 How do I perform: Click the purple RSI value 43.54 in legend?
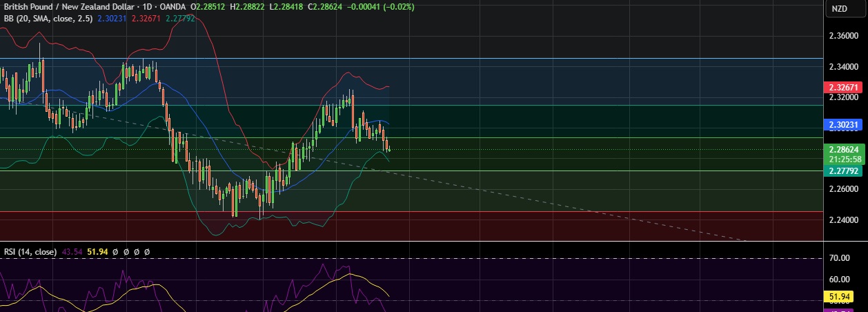[x=72, y=252]
